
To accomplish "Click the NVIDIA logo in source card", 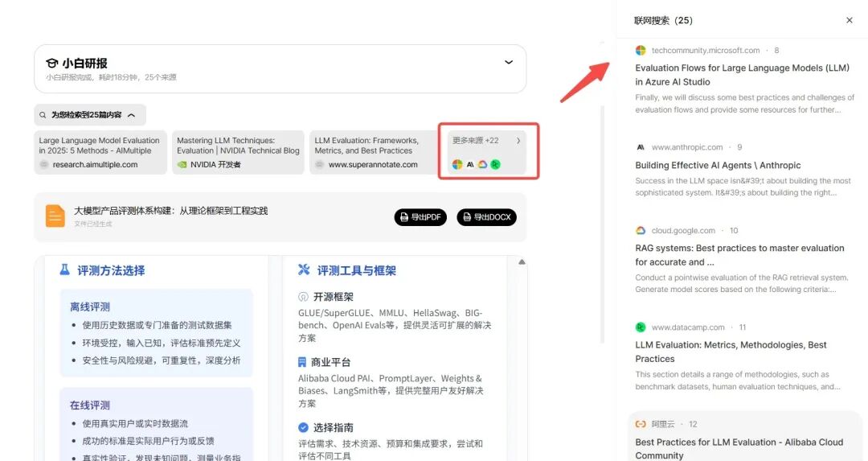I will click(182, 164).
